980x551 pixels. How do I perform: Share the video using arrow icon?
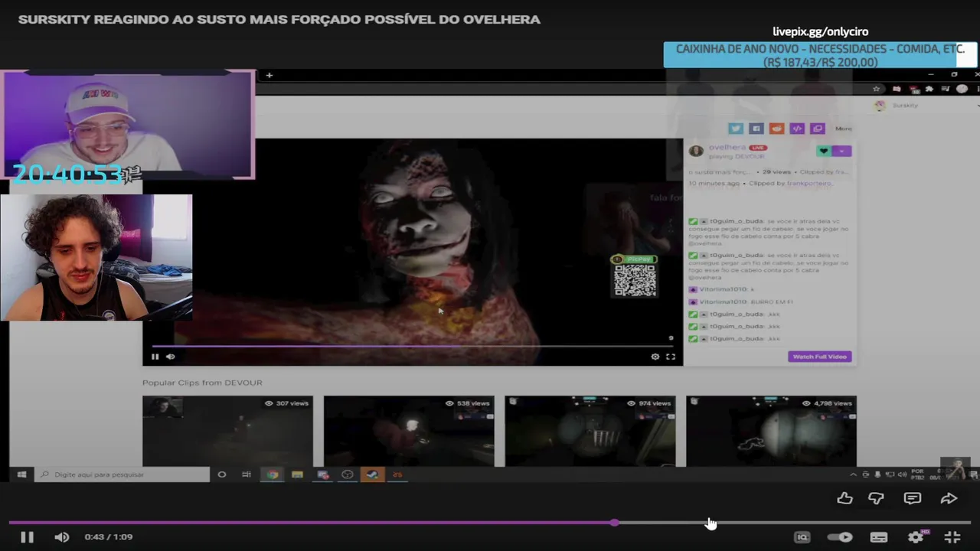point(949,498)
